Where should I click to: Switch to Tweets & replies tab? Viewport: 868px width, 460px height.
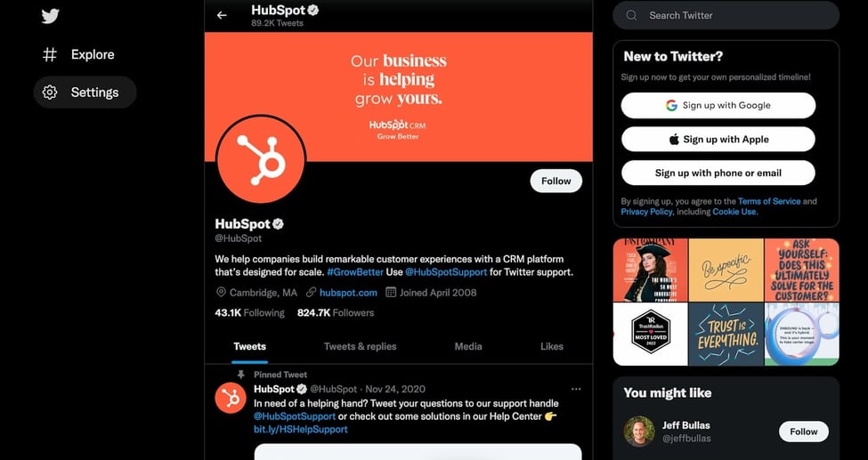pos(360,346)
